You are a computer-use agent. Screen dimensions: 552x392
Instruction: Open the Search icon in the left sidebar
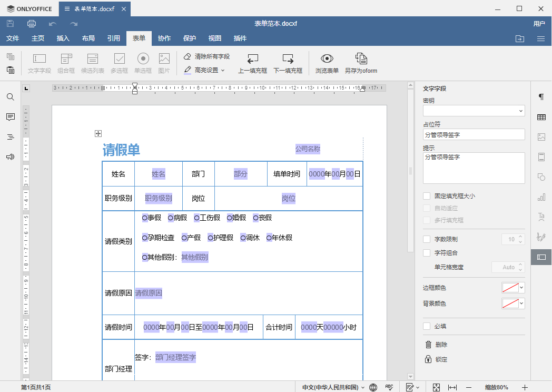click(11, 97)
